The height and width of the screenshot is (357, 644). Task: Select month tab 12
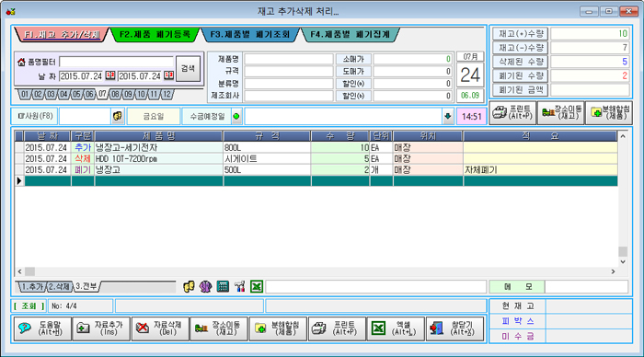tap(167, 95)
